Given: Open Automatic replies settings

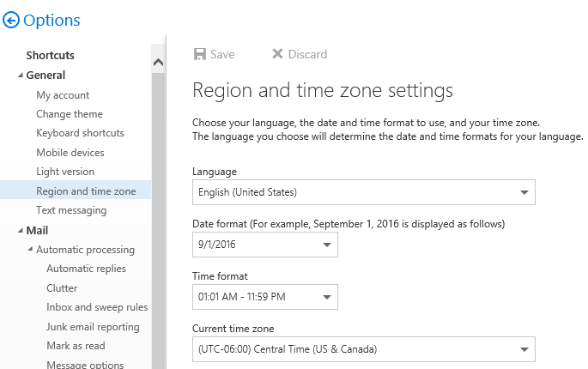Looking at the screenshot, I should pos(86,269).
